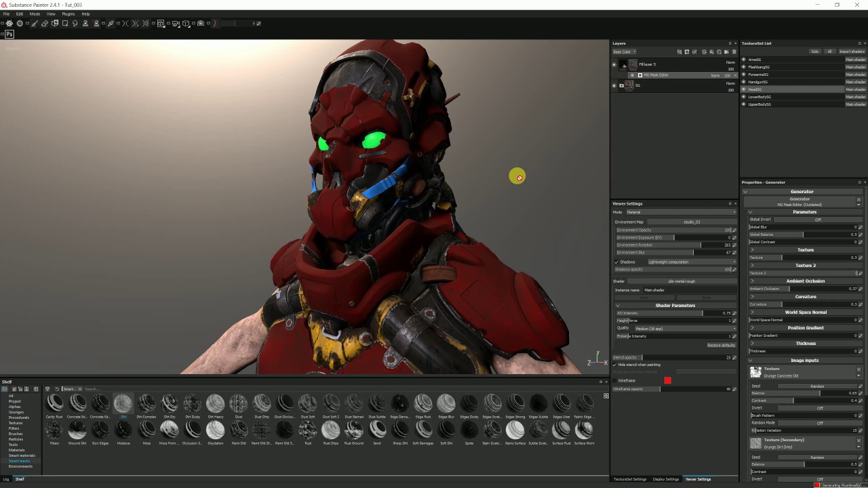
Task: Open the File menu
Action: [6, 14]
